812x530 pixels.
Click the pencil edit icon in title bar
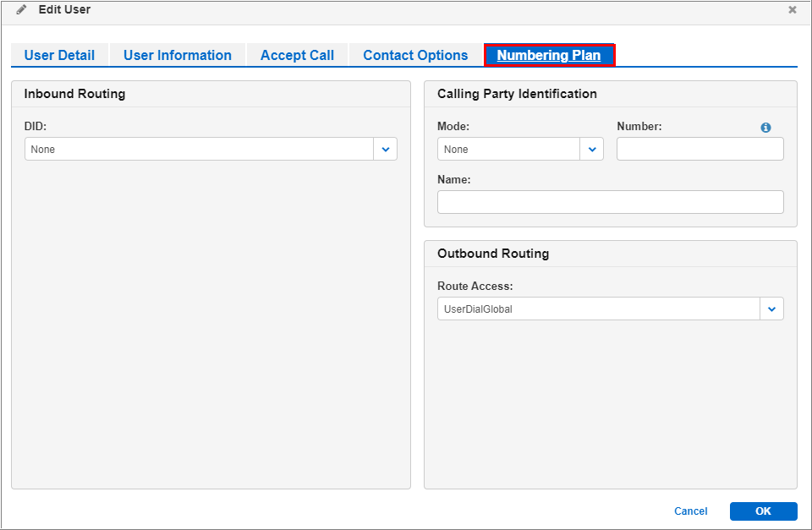(x=21, y=9)
